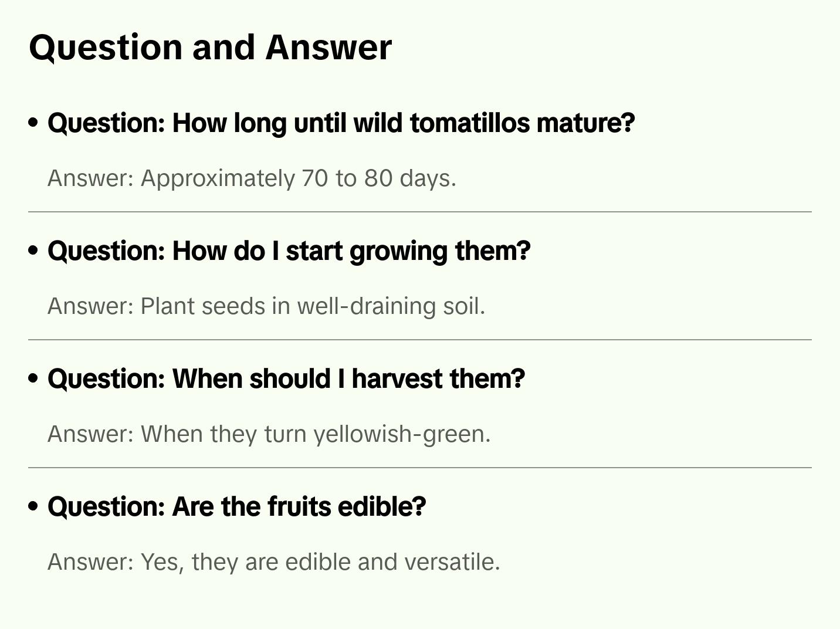The width and height of the screenshot is (840, 629).
Task: Click the "Question and Answer" heading
Action: click(210, 47)
